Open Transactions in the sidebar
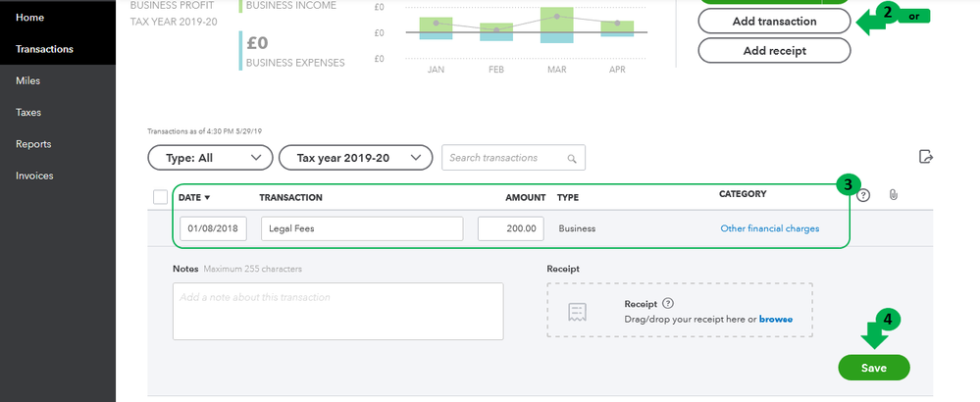Image resolution: width=980 pixels, height=402 pixels. (x=44, y=49)
